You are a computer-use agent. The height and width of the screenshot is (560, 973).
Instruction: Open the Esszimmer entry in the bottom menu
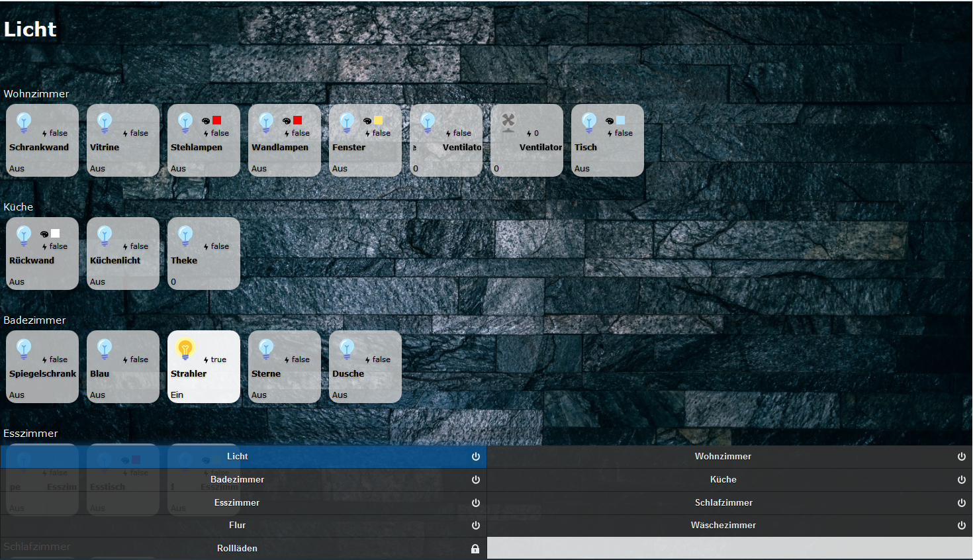coord(244,503)
